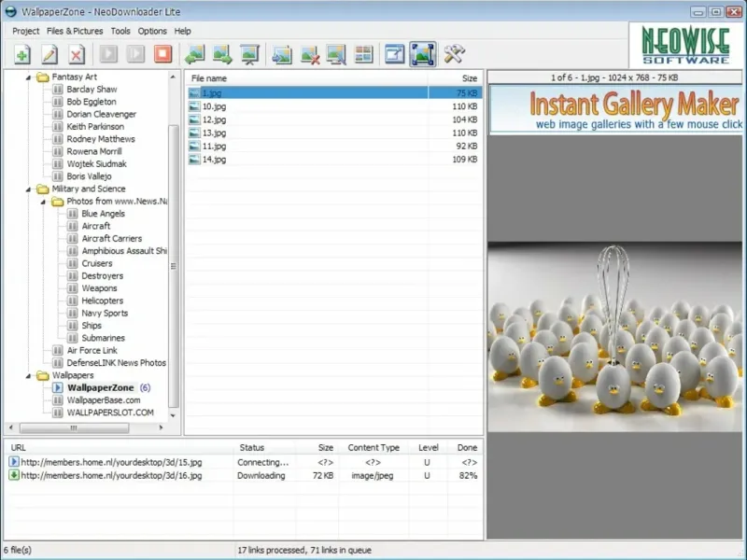Click the tree's vertical scrollbar up arrow
The height and width of the screenshot is (560, 747).
(x=174, y=77)
